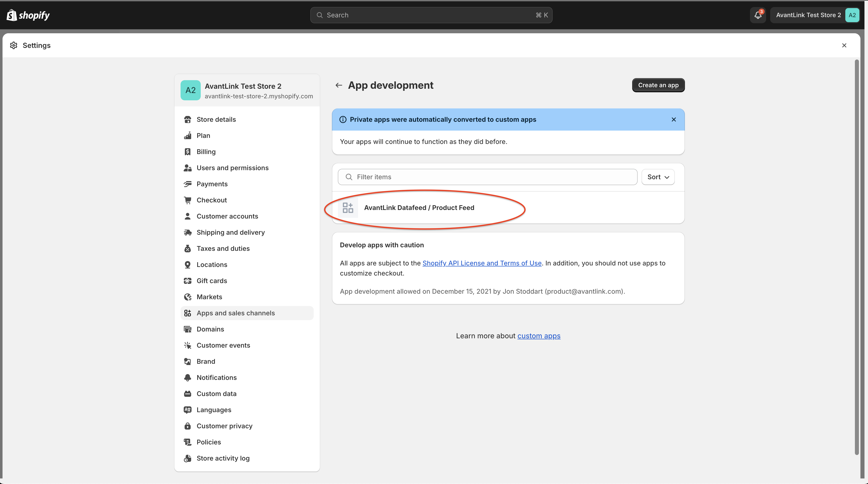Click the Gift cards icon
Image resolution: width=868 pixels, height=484 pixels.
[x=188, y=281]
